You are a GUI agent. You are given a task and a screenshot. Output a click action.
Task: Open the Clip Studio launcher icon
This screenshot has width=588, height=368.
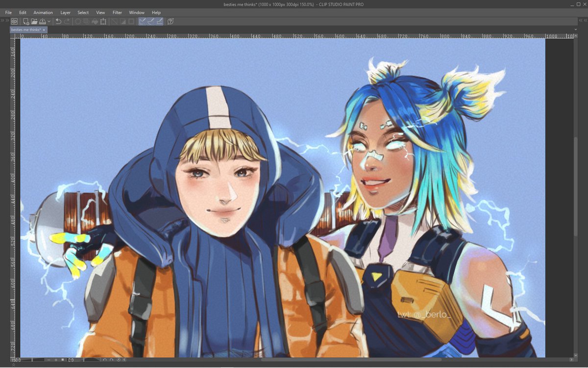pos(14,21)
